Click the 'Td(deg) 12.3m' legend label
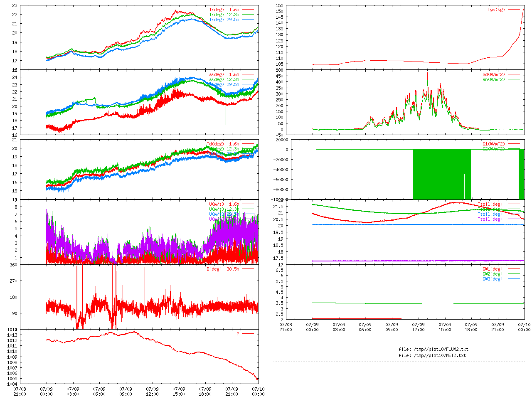 (223, 149)
